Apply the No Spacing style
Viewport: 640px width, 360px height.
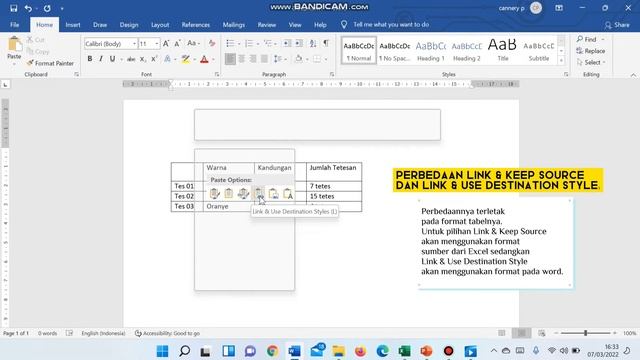(394, 51)
